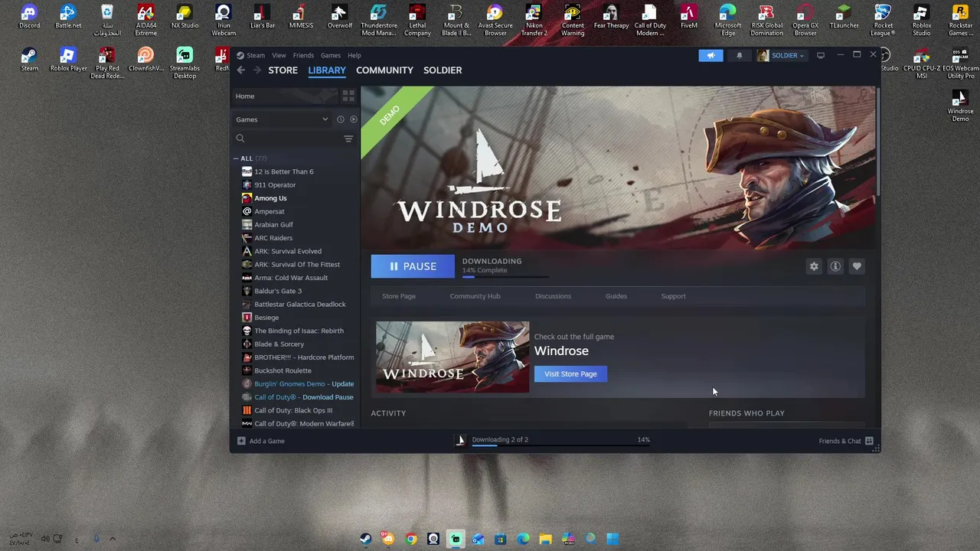Switch to the STORE tab
980x551 pixels.
(283, 70)
